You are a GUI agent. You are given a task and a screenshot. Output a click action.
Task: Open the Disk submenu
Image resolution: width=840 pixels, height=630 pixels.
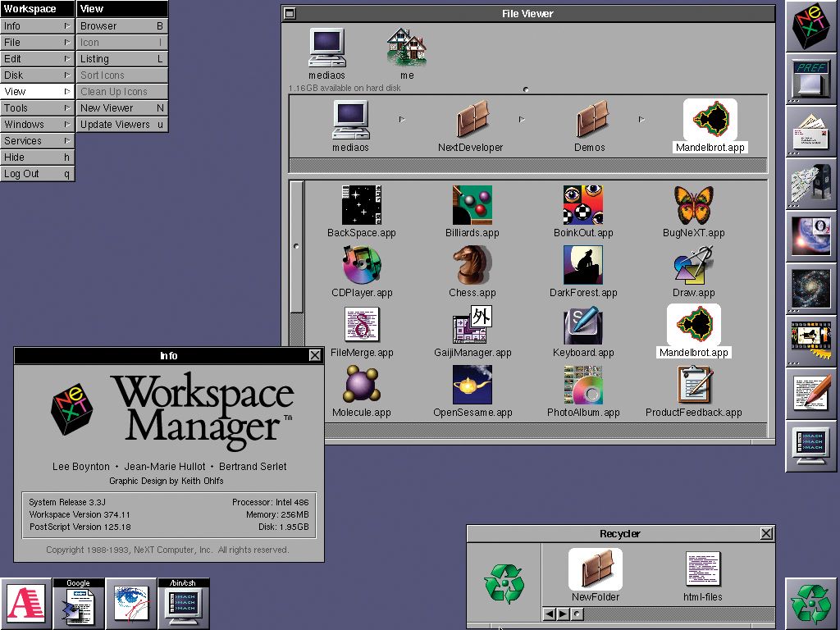(37, 75)
